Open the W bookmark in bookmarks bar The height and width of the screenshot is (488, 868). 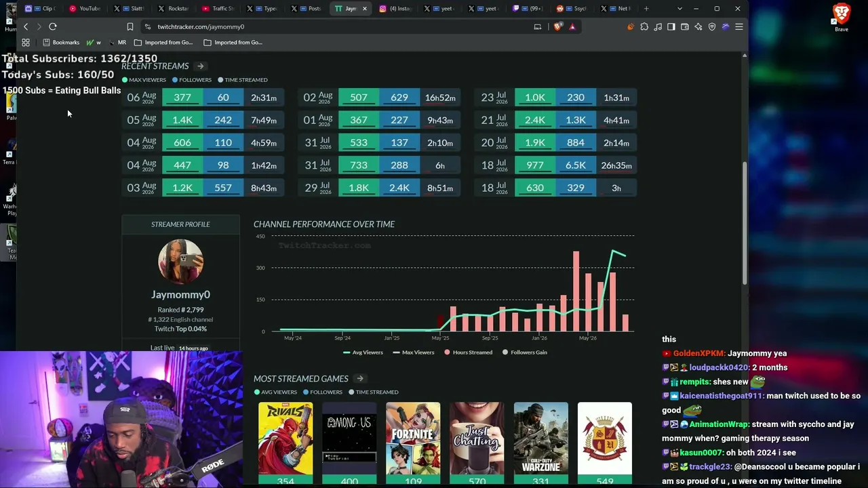tap(94, 42)
